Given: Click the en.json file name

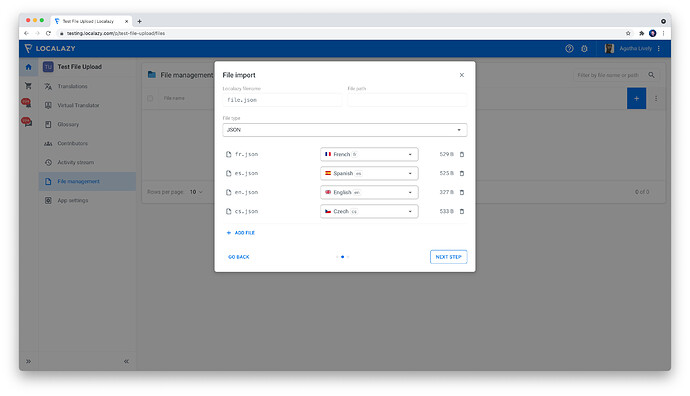Looking at the screenshot, I should coord(246,192).
